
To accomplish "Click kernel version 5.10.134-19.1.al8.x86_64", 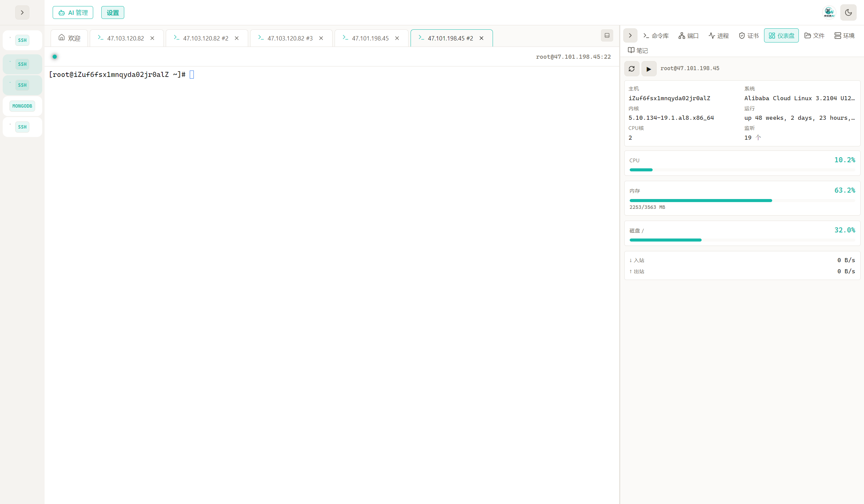I will click(671, 118).
